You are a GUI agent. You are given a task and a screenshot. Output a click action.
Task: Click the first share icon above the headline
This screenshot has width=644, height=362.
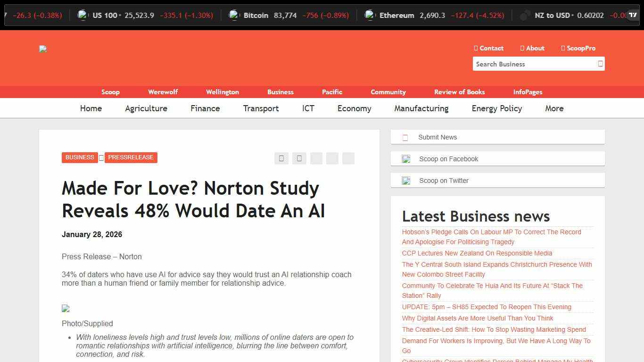(x=281, y=158)
